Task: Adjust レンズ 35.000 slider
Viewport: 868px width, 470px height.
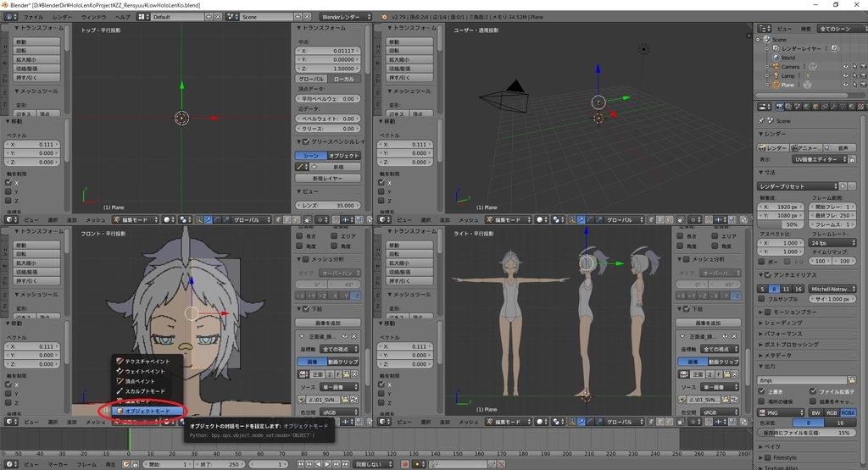Action: pos(328,205)
